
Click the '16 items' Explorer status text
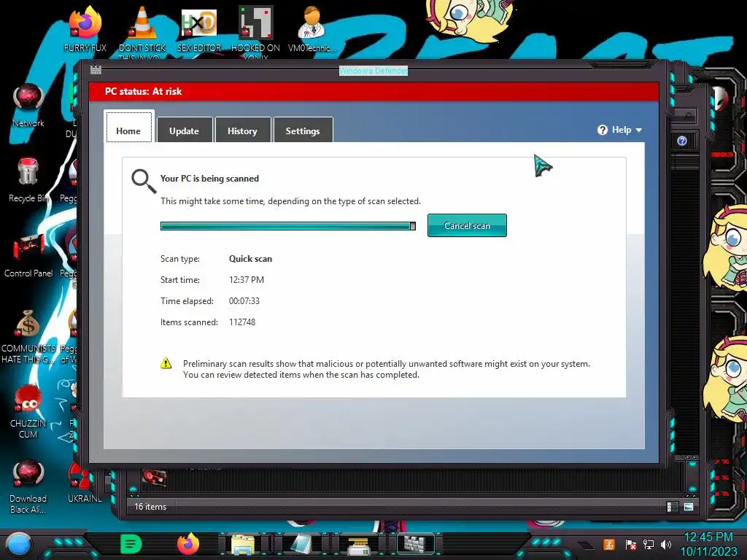150,507
